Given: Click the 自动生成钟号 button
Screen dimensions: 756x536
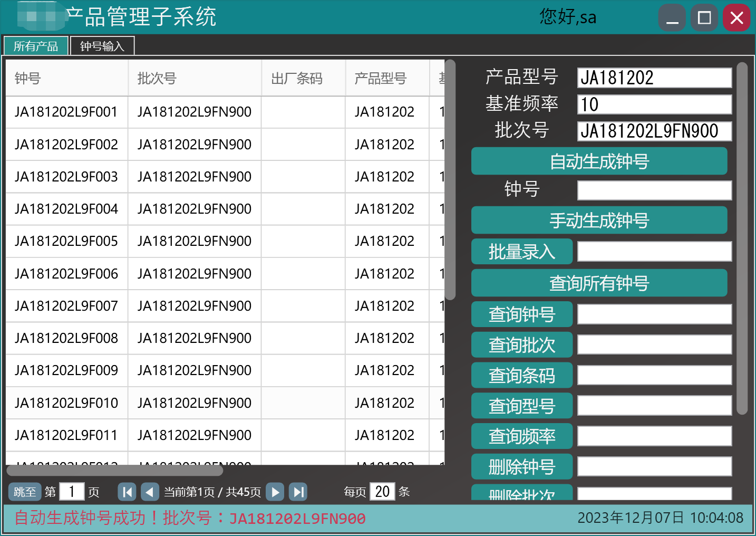Looking at the screenshot, I should (599, 161).
